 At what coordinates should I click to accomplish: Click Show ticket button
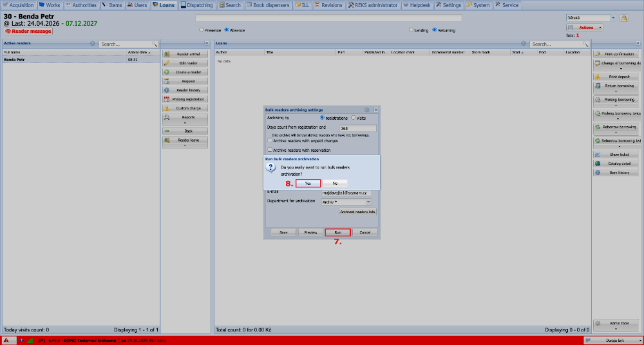(616, 155)
